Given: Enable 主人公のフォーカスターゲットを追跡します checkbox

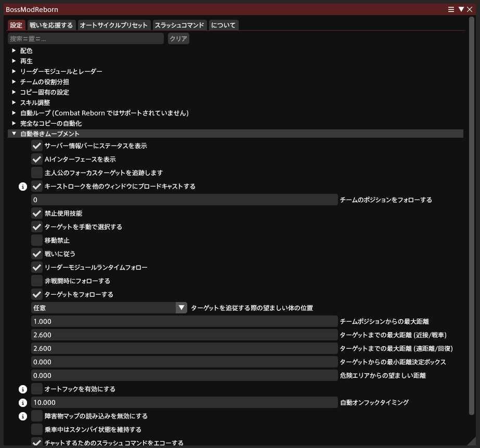Looking at the screenshot, I should tap(37, 173).
